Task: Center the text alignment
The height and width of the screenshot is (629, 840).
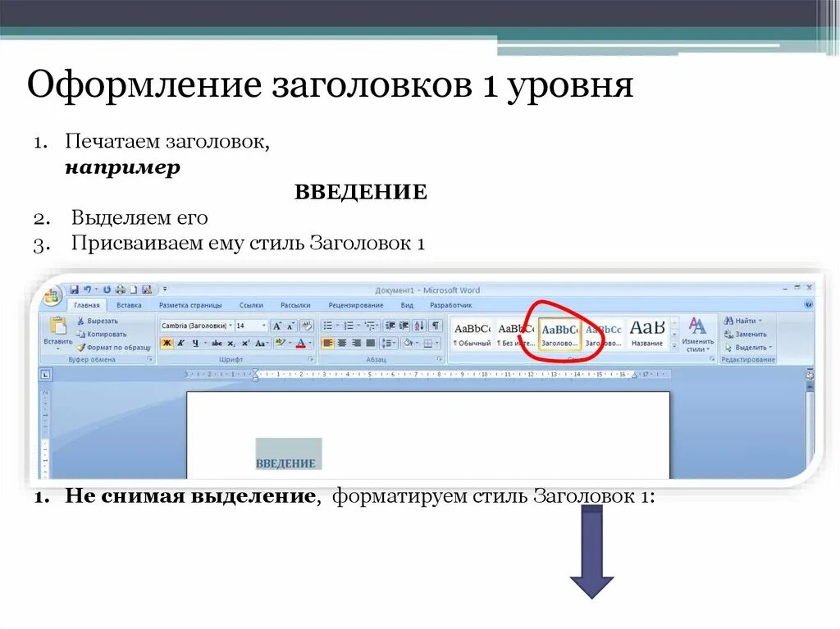Action: coord(342,343)
